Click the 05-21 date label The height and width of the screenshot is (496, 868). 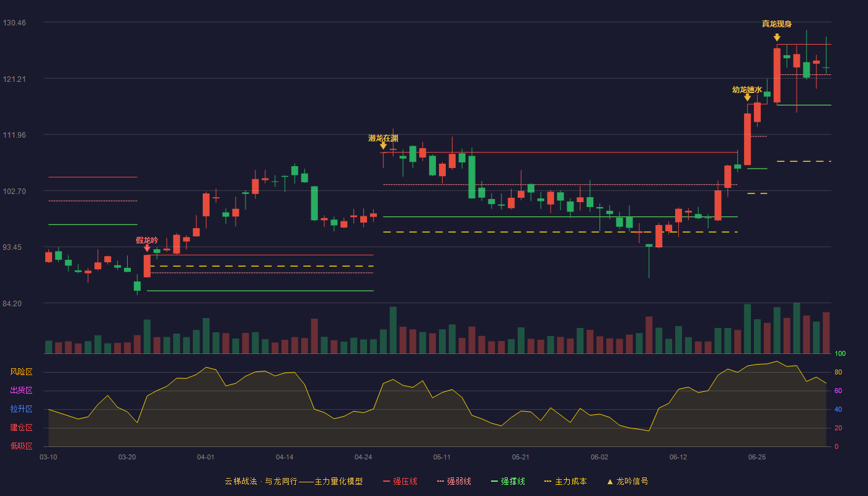tap(521, 457)
